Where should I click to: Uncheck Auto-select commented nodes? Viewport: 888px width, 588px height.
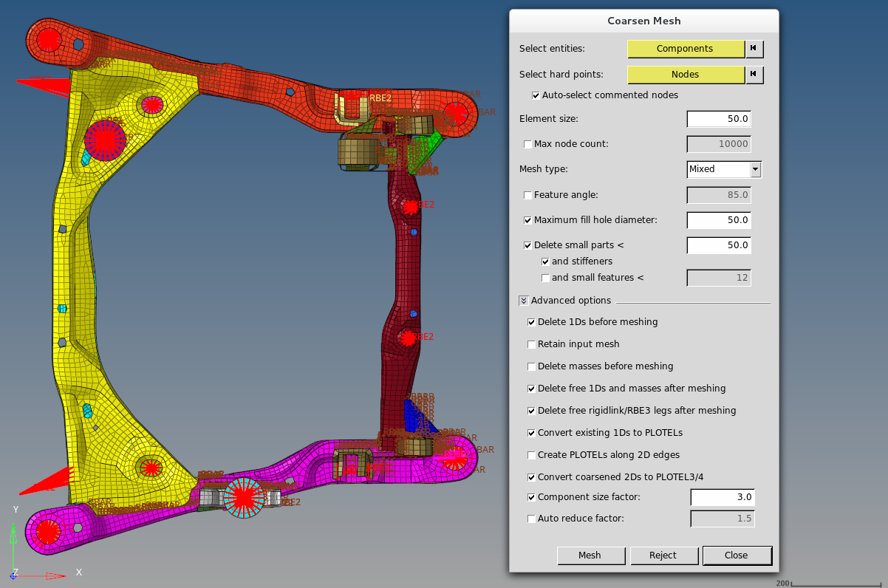pos(536,95)
